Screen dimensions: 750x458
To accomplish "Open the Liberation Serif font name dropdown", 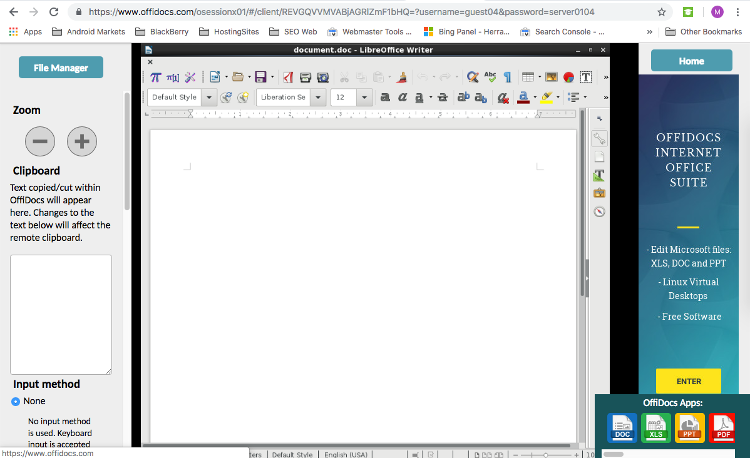I will (x=318, y=97).
